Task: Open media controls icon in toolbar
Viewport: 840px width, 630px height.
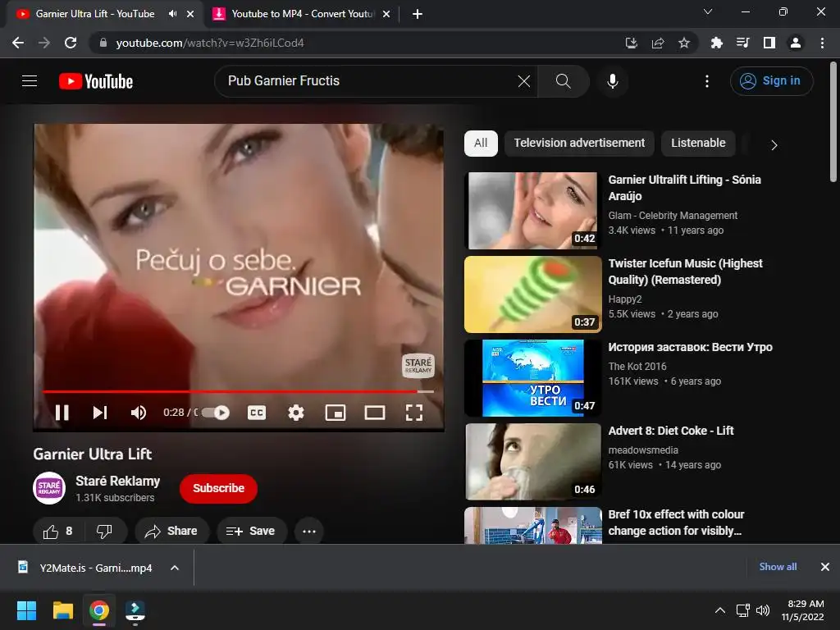Action: pos(743,43)
